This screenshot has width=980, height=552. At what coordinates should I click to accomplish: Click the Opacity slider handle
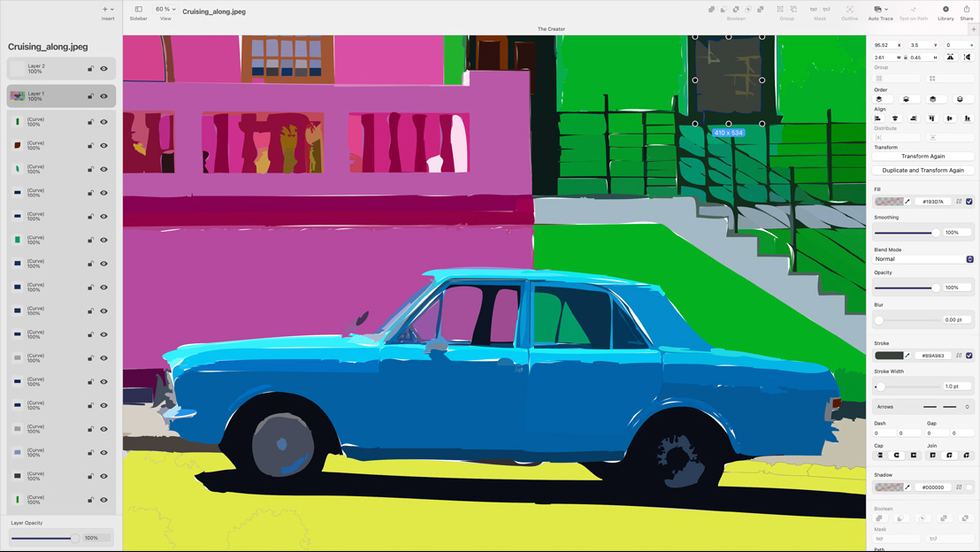coord(936,287)
